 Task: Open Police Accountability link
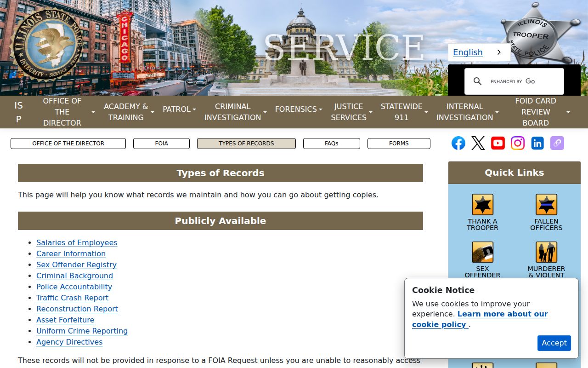point(74,287)
